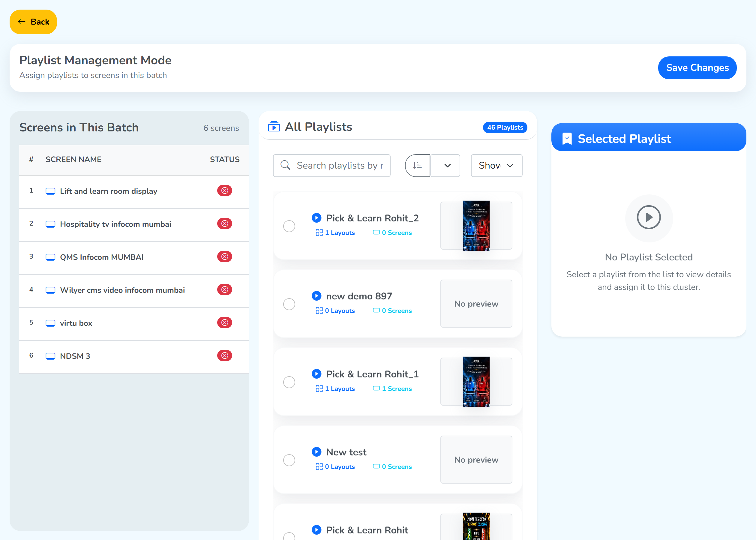Click the bookmark icon in Selected Playlist header
Screen dimensions: 756x540
pos(567,139)
